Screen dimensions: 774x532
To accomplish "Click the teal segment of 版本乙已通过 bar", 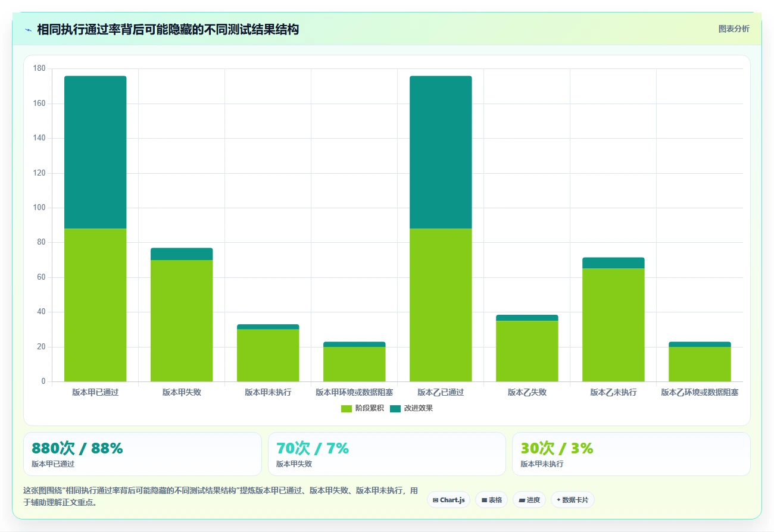I will (x=441, y=152).
